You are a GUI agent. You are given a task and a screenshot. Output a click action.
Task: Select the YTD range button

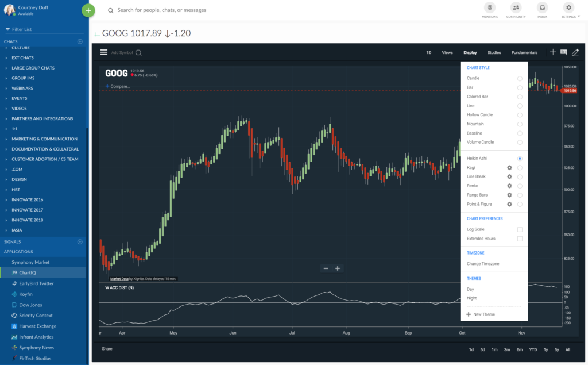tap(533, 349)
